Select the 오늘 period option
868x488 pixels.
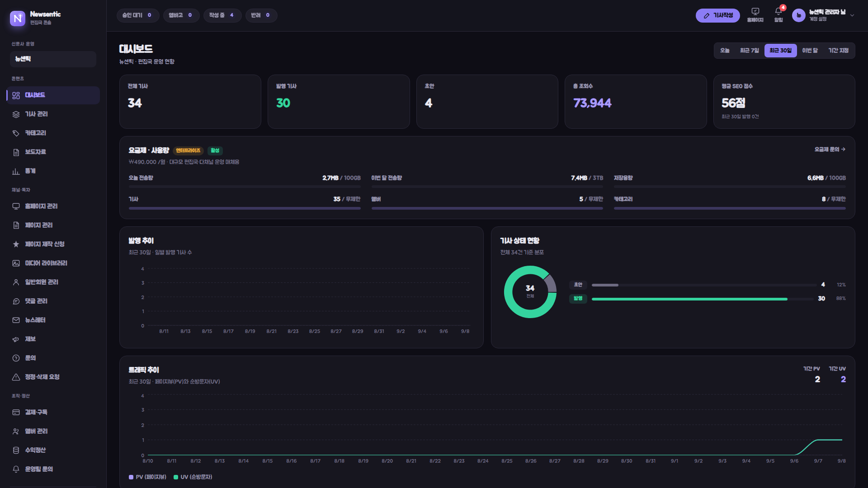(x=725, y=51)
